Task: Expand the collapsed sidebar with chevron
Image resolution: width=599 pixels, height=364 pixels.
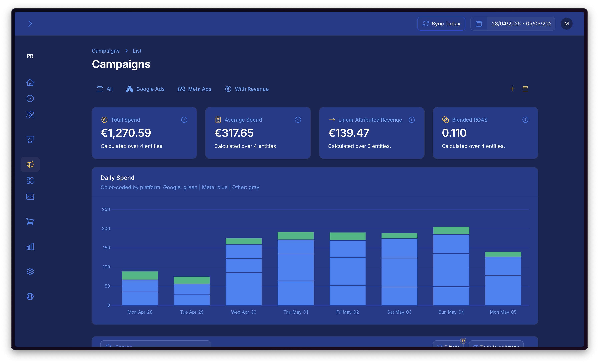Action: point(30,24)
